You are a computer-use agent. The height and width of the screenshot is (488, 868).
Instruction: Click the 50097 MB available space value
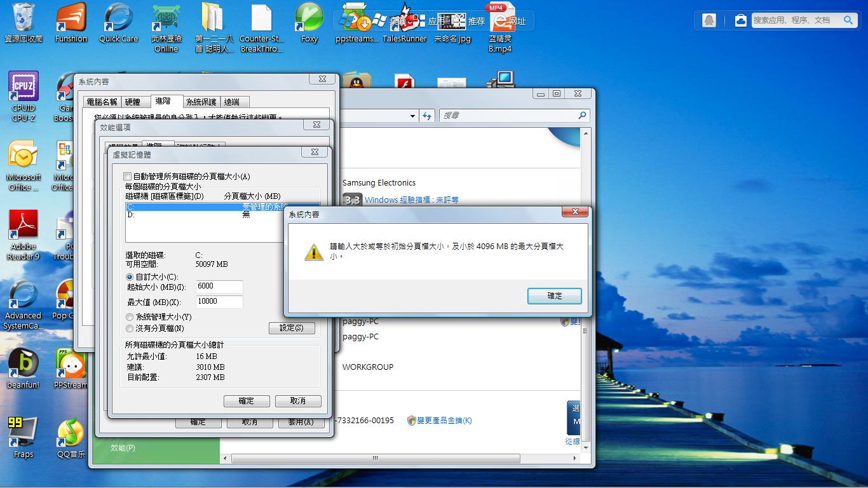(x=212, y=264)
